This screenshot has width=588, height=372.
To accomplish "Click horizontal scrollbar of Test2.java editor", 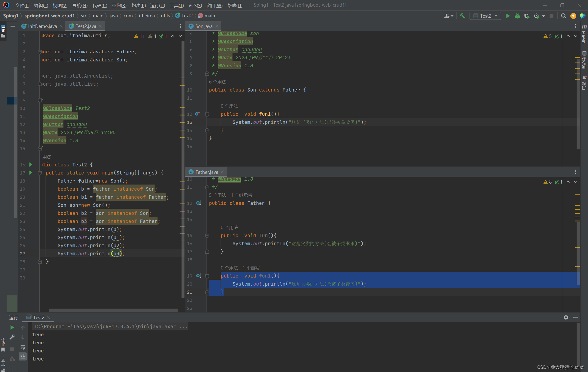I will tap(113, 310).
